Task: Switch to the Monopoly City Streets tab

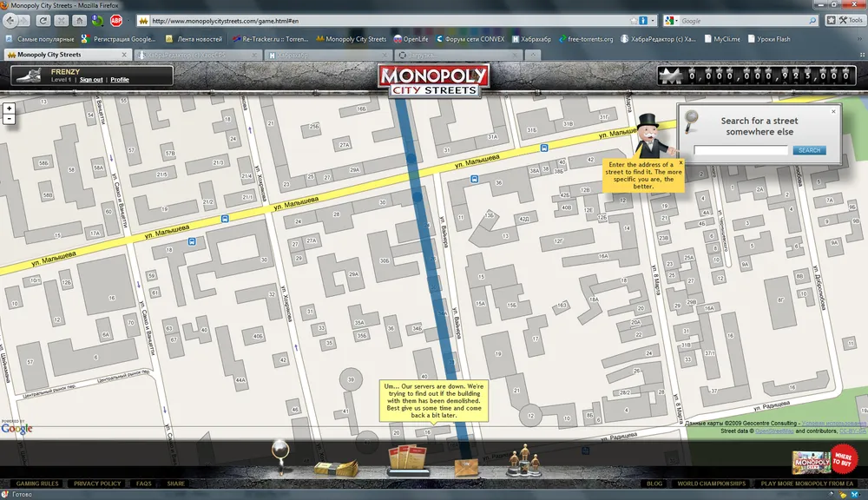Action: pyautogui.click(x=68, y=55)
